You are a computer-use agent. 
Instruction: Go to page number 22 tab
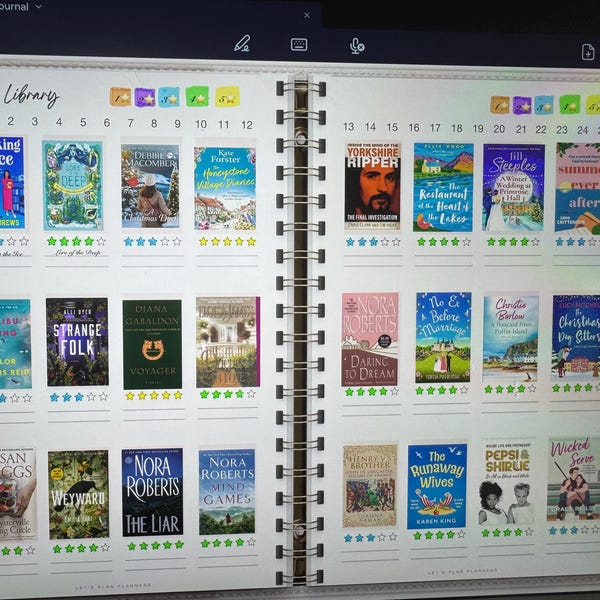click(x=541, y=129)
